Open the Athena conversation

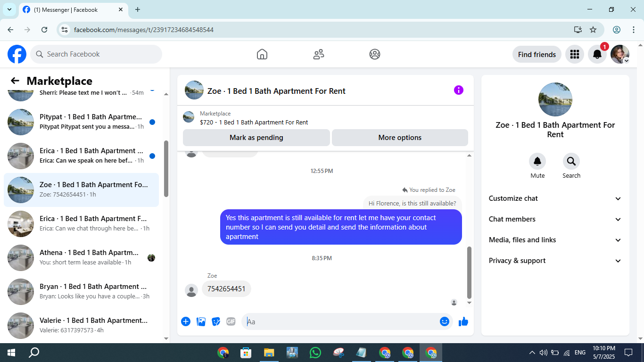(81, 258)
